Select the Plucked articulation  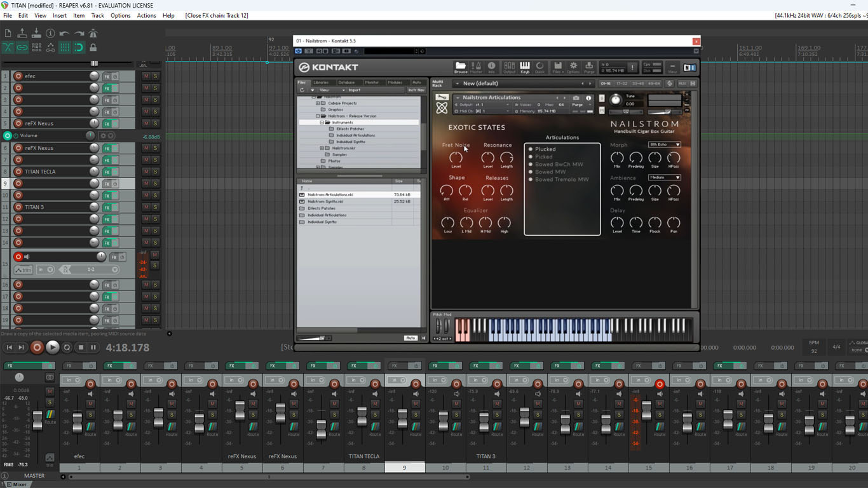click(545, 149)
